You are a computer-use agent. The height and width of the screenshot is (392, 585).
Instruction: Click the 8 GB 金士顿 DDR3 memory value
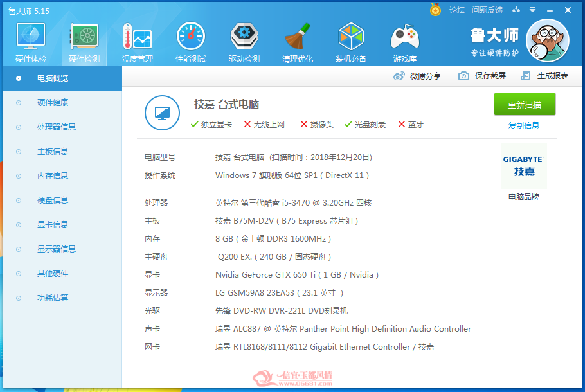pyautogui.click(x=273, y=239)
